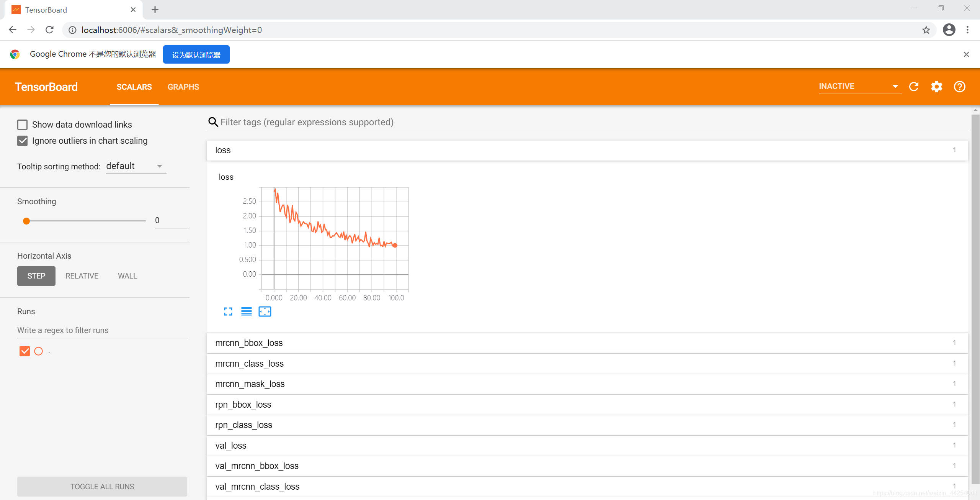Close the TensorBoard browser tab
The image size is (980, 500).
click(x=133, y=10)
